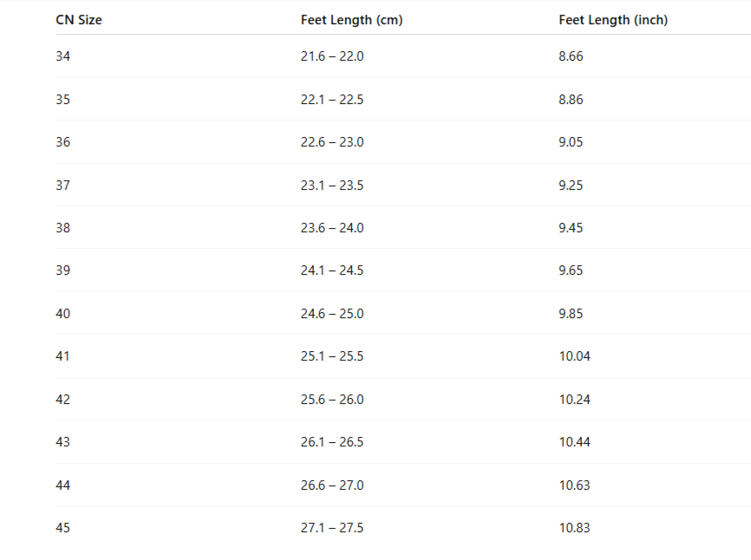Click the 10.04 inch value

(574, 356)
